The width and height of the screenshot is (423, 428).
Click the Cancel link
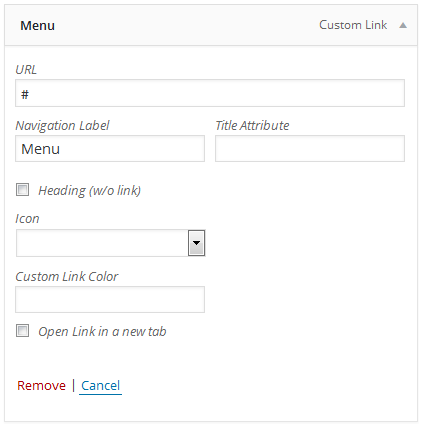100,386
